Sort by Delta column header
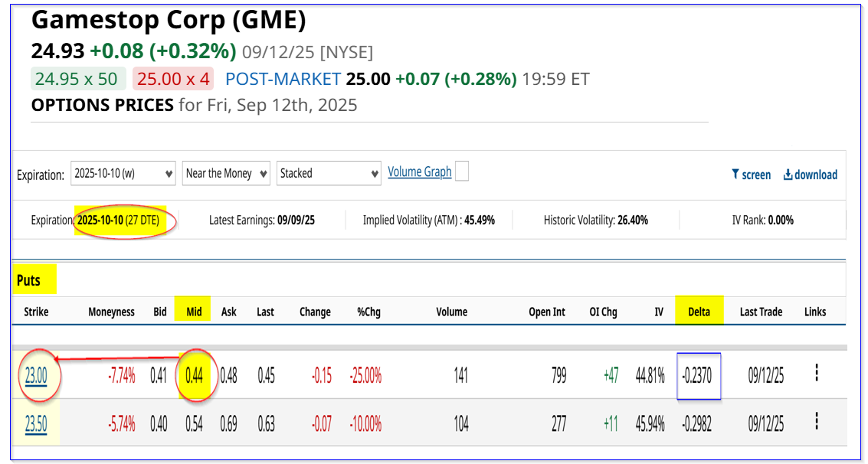The width and height of the screenshot is (868, 464). pos(699,312)
